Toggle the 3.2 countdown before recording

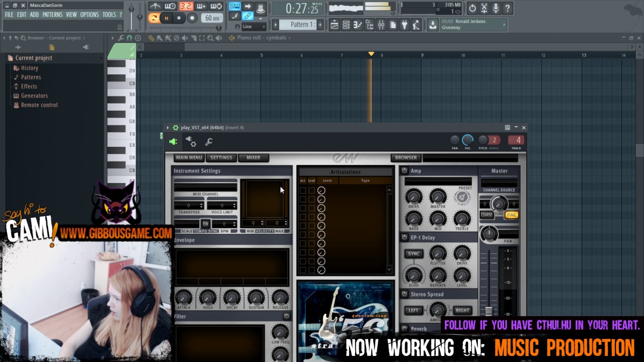pyautogui.click(x=186, y=7)
